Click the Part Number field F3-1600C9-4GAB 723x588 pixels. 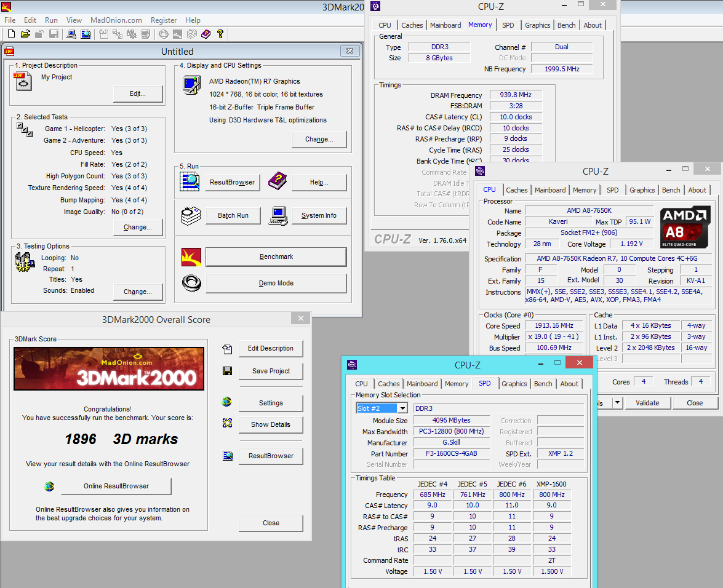(x=452, y=453)
